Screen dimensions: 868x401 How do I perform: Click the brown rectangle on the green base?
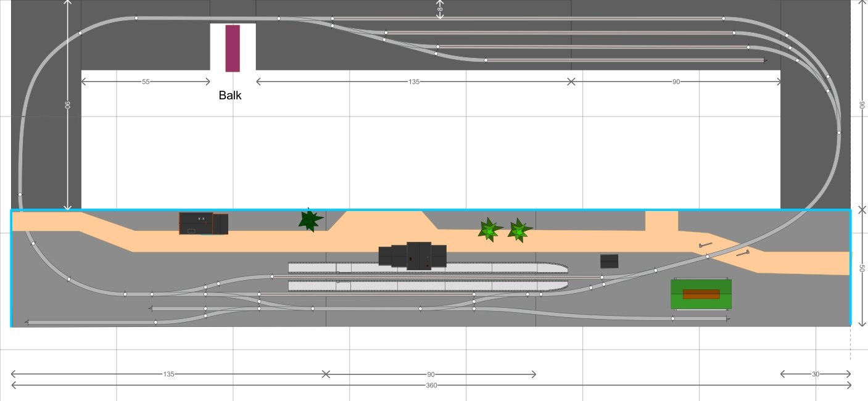coord(701,294)
